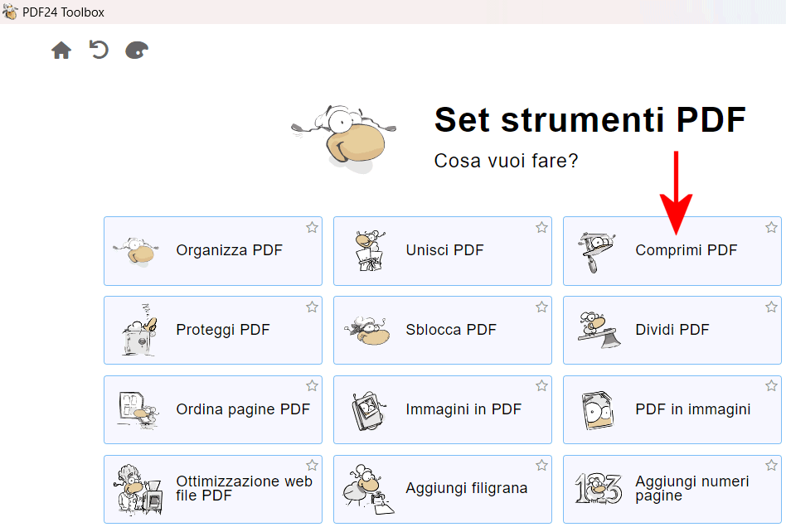Screen dimensions: 786x532
Task: Click the safe icon on Proteggi PDF
Action: (x=139, y=330)
